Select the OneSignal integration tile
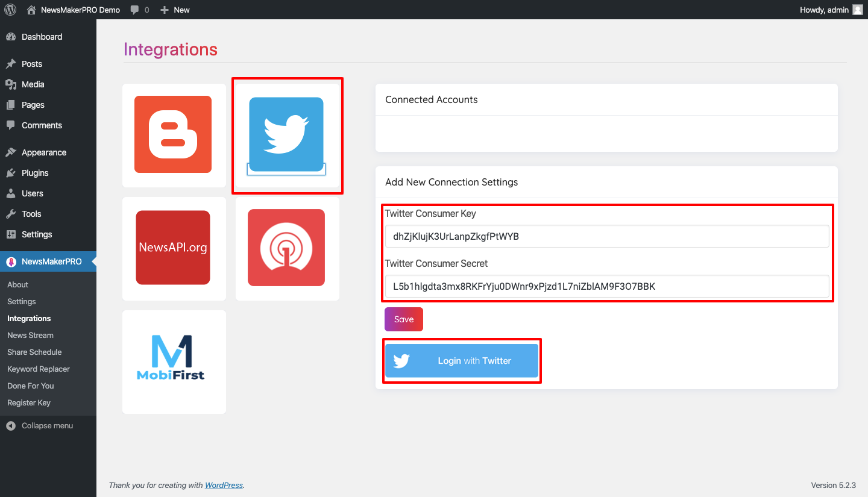 coord(286,248)
